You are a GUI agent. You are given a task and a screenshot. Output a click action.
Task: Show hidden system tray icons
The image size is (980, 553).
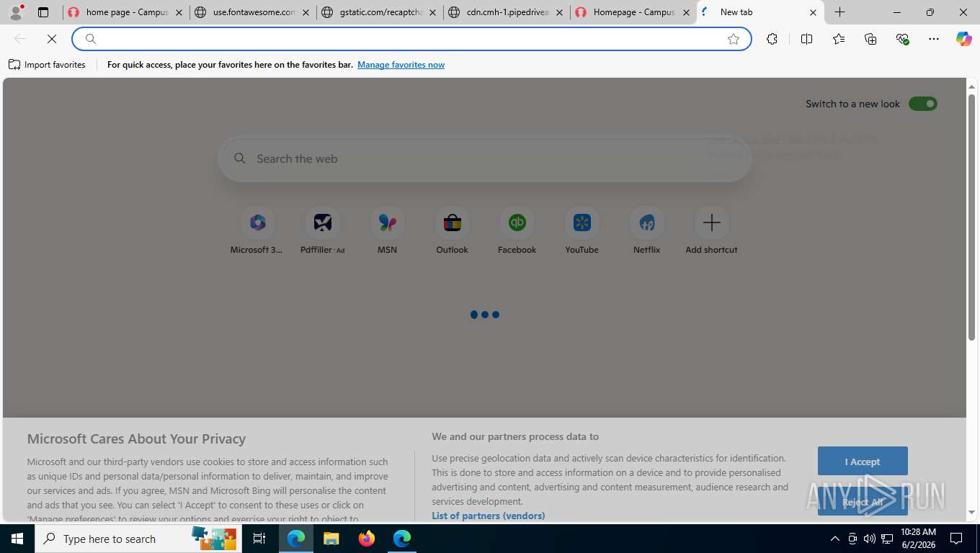pos(835,539)
